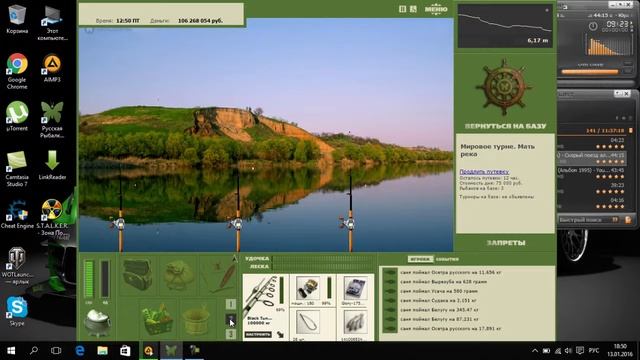Viewport: 640px width, 360px height.
Task: Click the save icon next to МЕНЮ
Action: coord(413,9)
